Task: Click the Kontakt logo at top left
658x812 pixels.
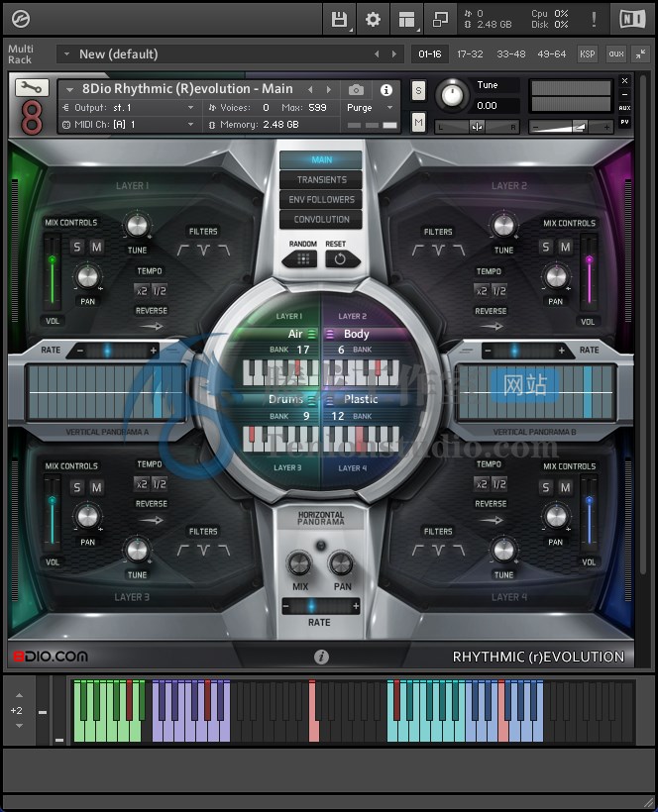Action: (x=21, y=19)
